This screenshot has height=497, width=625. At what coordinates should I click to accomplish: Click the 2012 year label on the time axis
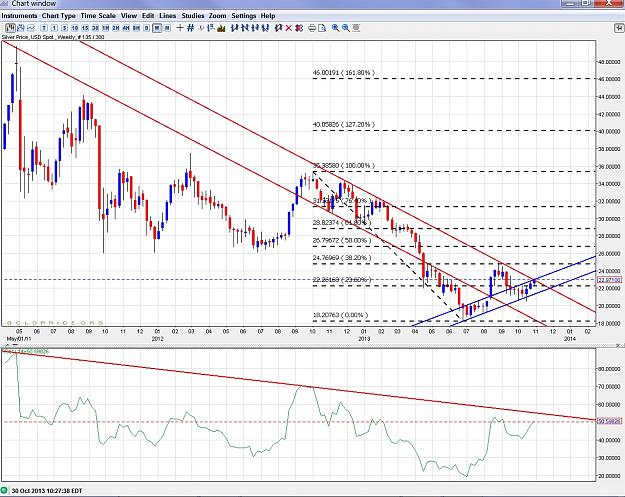point(157,338)
